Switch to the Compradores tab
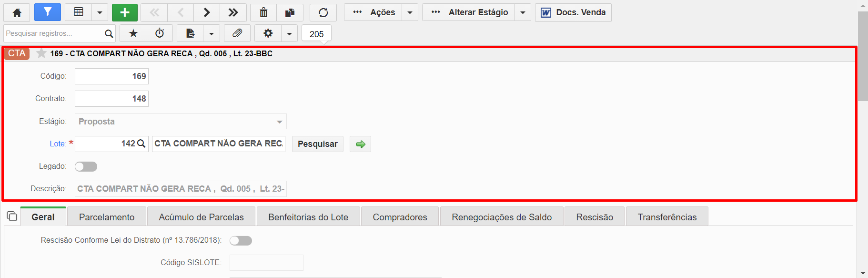 click(400, 217)
